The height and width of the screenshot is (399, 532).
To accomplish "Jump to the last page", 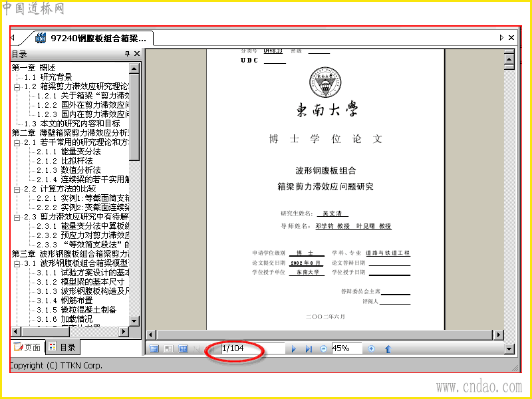I will pyautogui.click(x=309, y=348).
